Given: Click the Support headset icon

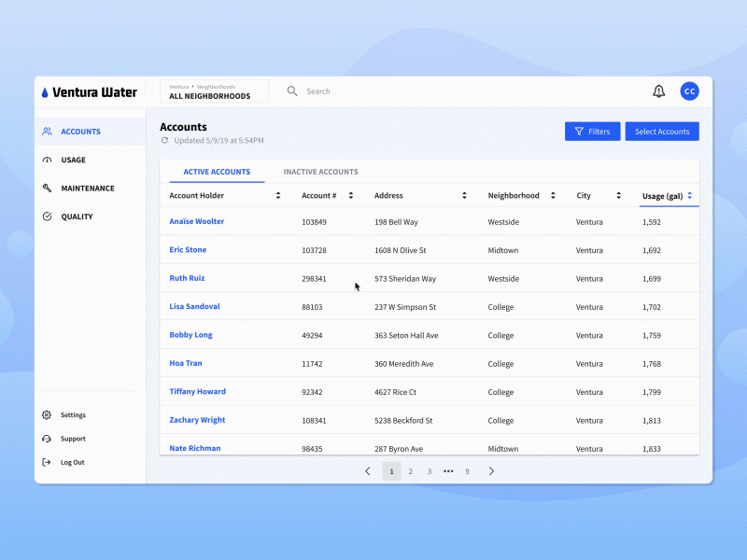Looking at the screenshot, I should [x=45, y=439].
